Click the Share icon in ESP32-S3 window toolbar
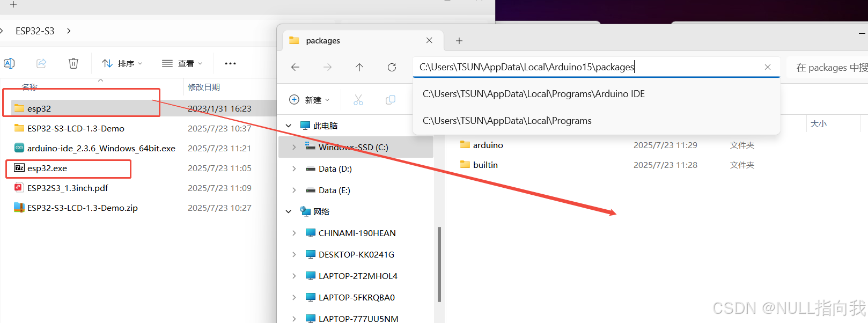 [41, 63]
